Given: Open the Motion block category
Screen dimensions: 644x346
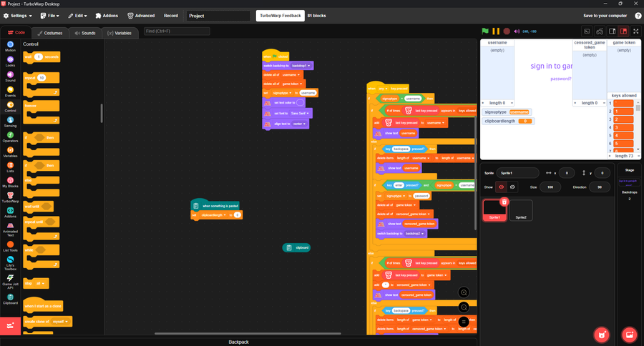Looking at the screenshot, I should [x=10, y=46].
